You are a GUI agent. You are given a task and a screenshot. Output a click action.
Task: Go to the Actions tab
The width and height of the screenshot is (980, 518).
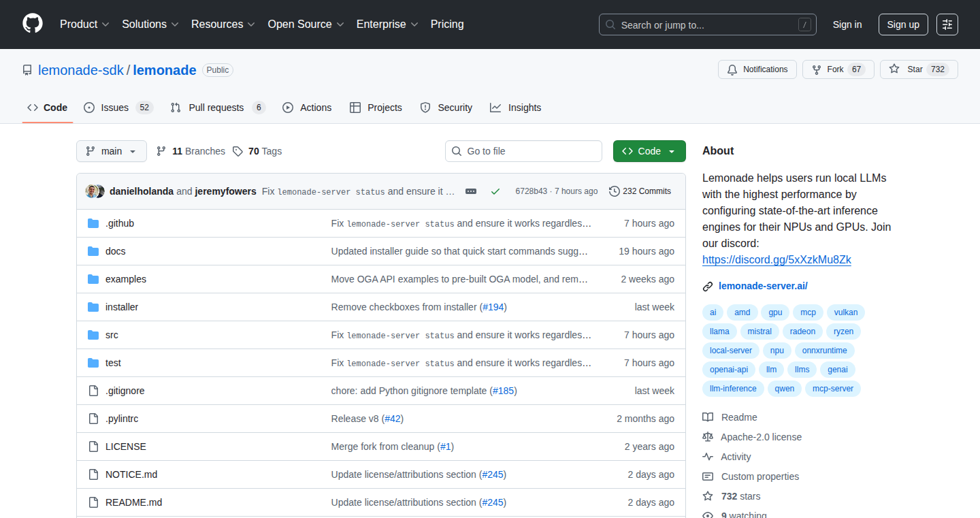(x=307, y=108)
